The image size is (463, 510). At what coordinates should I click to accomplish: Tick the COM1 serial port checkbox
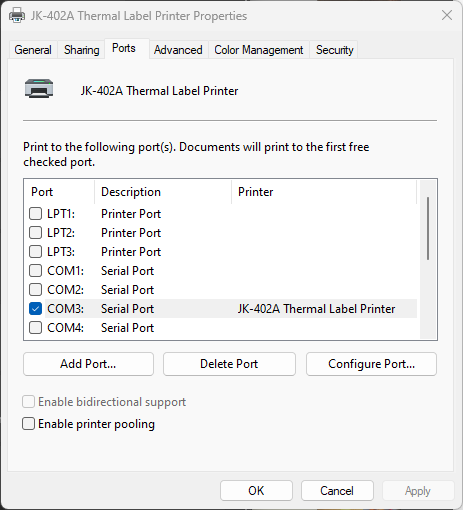click(35, 271)
